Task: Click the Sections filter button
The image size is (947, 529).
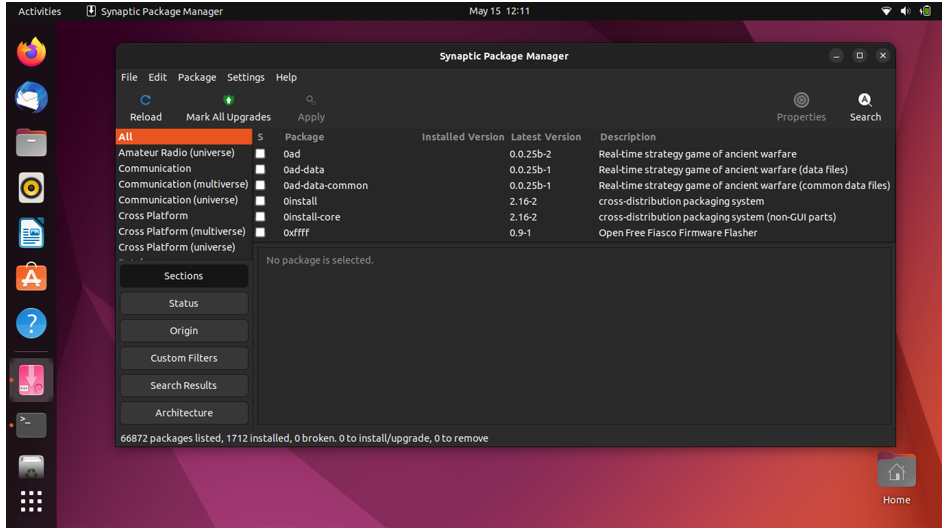Action: tap(184, 276)
